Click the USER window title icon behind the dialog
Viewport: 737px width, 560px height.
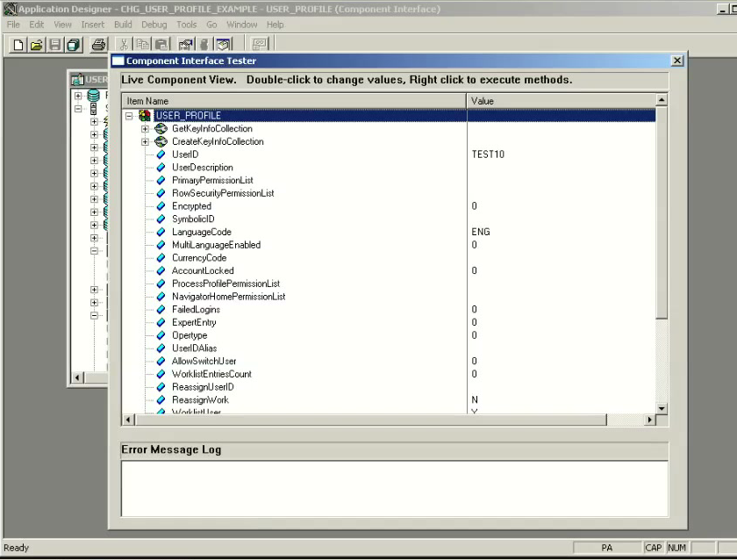77,80
